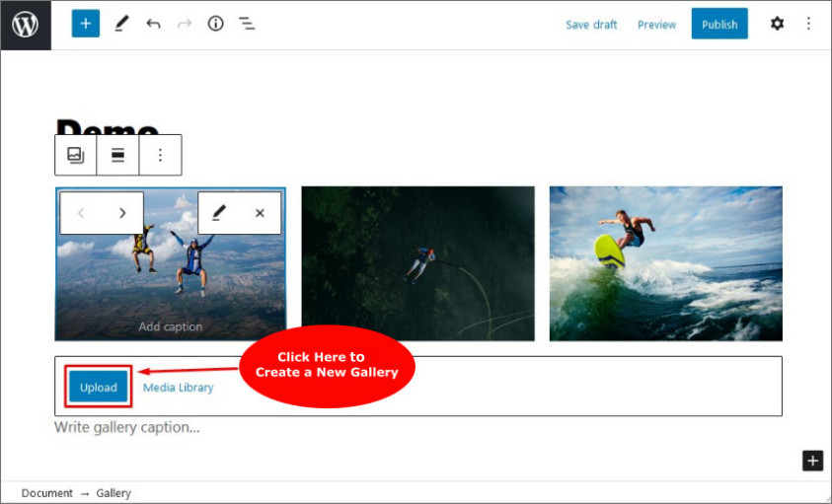
Task: Open the top bar more options menu
Action: (x=808, y=24)
